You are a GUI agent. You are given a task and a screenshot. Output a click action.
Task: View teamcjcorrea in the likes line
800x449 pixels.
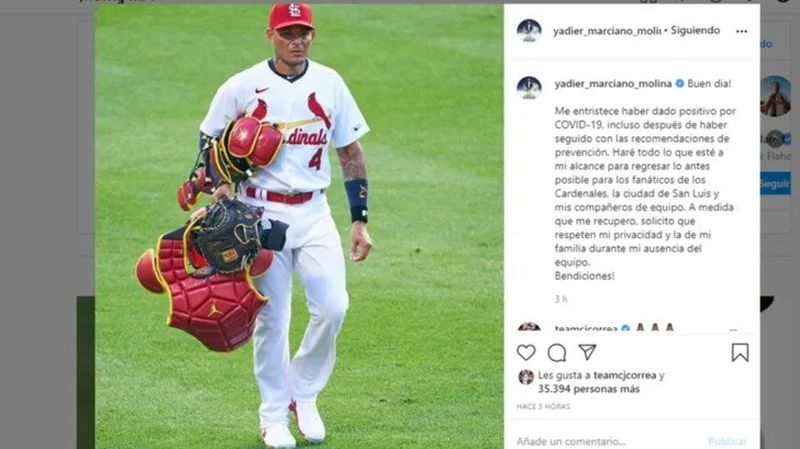click(x=624, y=375)
